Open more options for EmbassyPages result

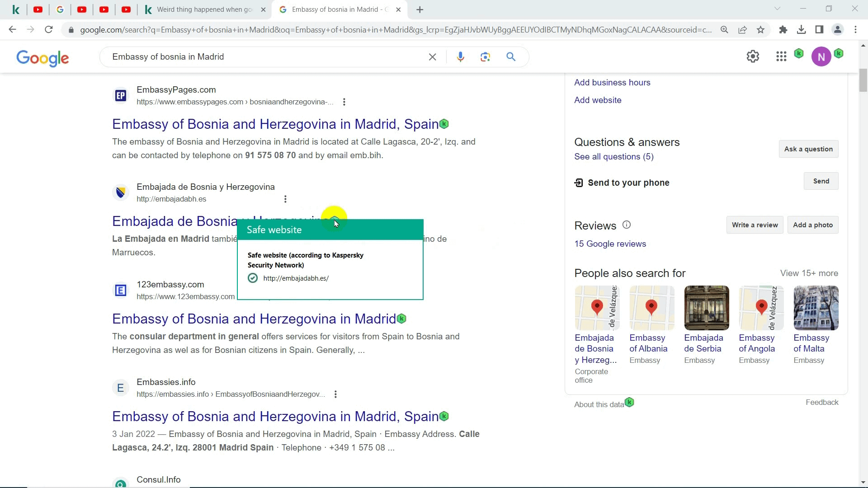coord(344,102)
